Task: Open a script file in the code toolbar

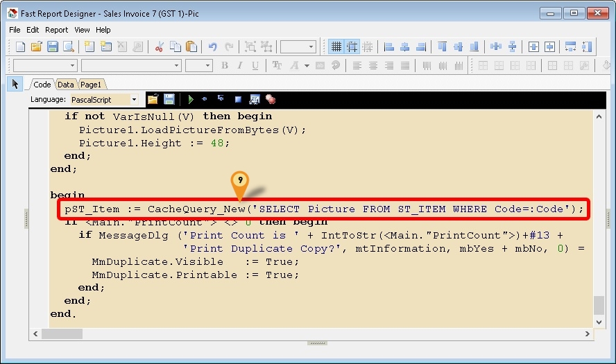Action: [152, 100]
